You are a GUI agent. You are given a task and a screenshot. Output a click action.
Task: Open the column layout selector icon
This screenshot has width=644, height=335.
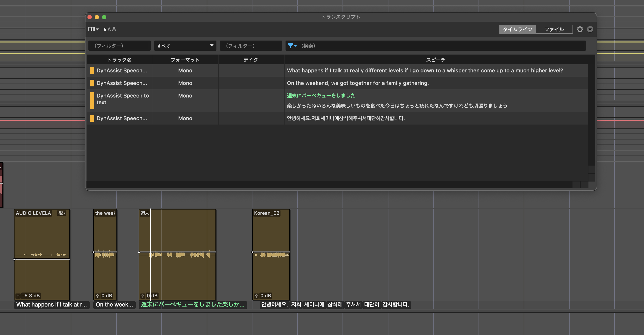point(91,29)
